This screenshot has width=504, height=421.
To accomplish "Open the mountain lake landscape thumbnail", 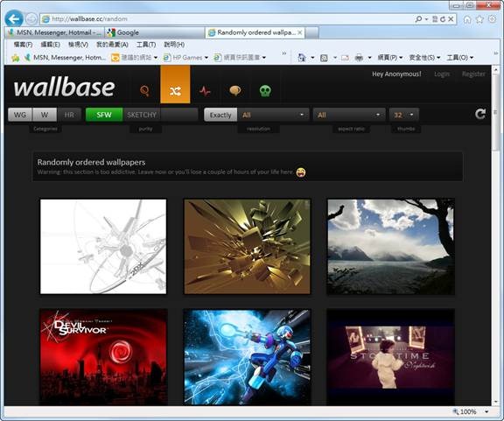I will click(x=391, y=246).
